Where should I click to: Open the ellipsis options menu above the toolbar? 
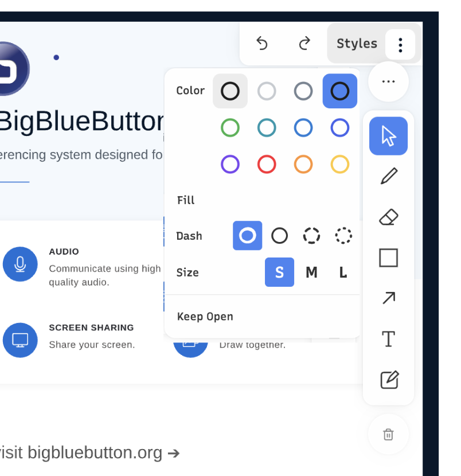point(388,81)
